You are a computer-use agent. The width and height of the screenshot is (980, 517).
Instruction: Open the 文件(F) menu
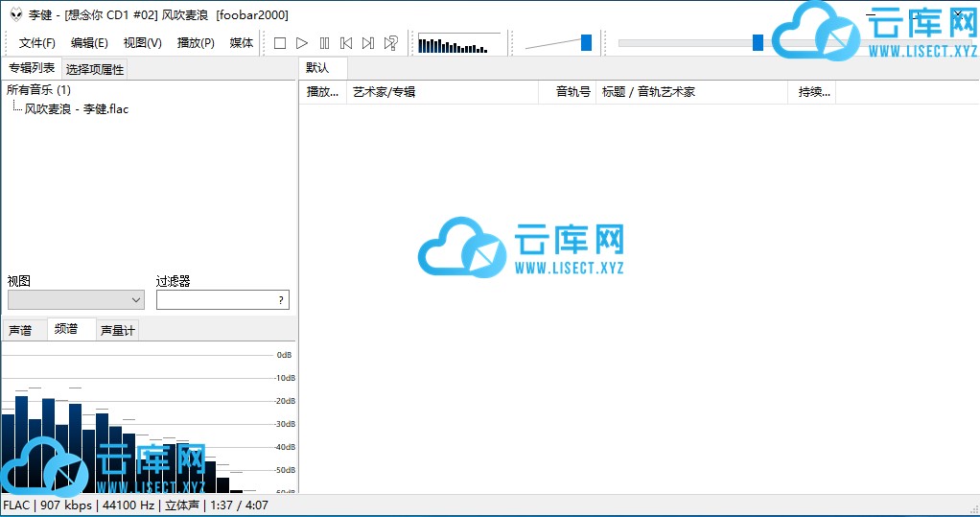(x=36, y=42)
